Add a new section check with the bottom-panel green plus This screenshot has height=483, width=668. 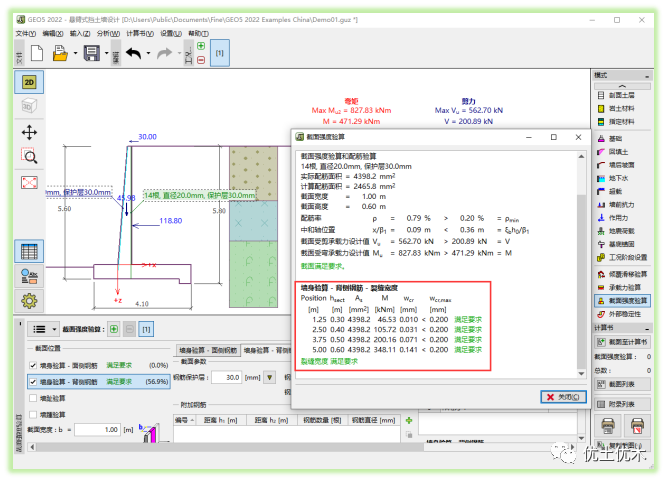click(x=114, y=329)
